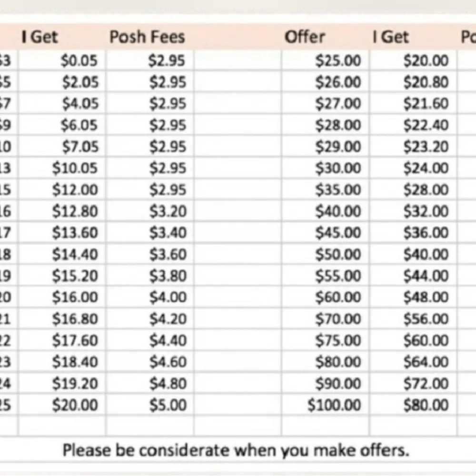This screenshot has height=476, width=476.
Task: Click the $10.05 cell
Action: 75,168
